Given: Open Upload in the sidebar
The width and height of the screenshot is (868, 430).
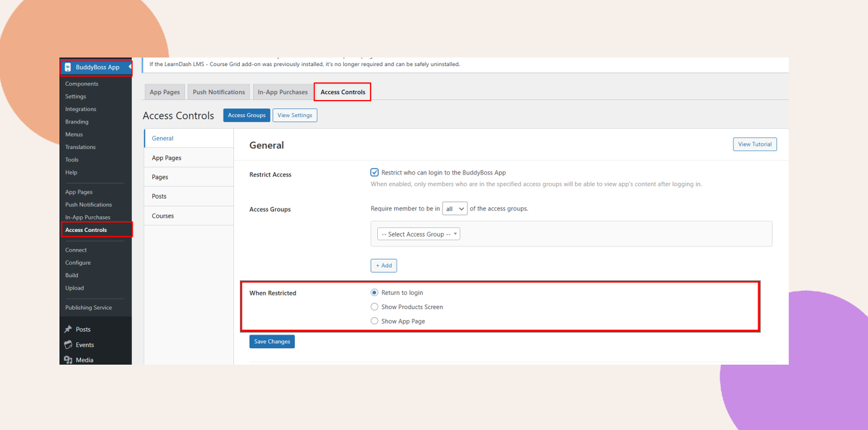Looking at the screenshot, I should point(75,288).
